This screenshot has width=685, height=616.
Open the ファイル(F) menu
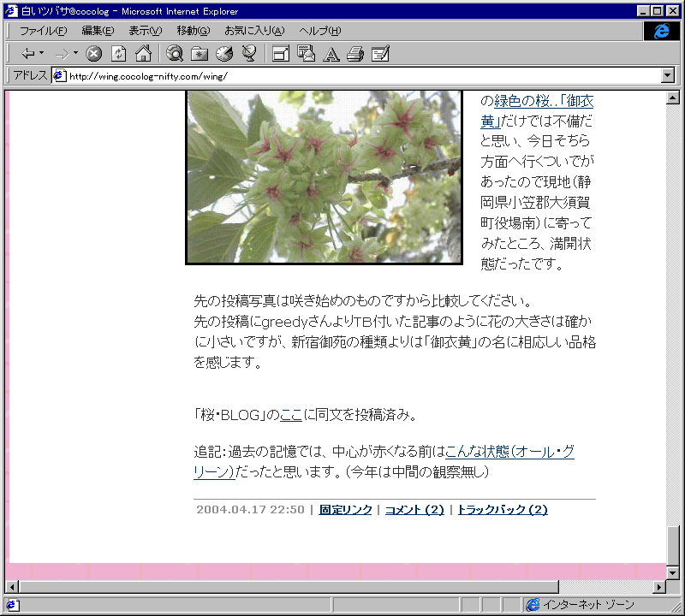coord(44,31)
